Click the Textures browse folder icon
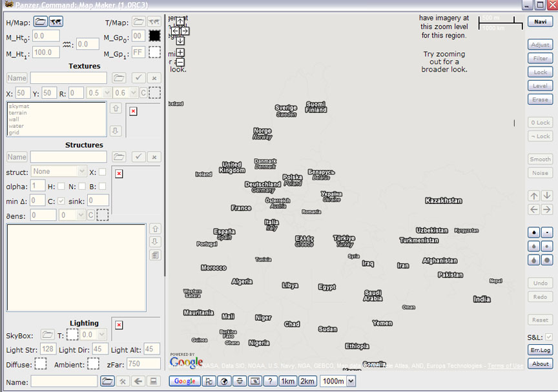This screenshot has width=558, height=392. pos(119,78)
